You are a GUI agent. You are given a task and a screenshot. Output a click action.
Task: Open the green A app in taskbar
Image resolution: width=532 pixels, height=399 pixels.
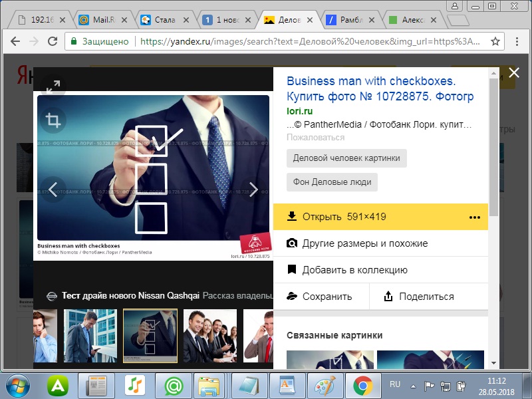click(x=58, y=386)
